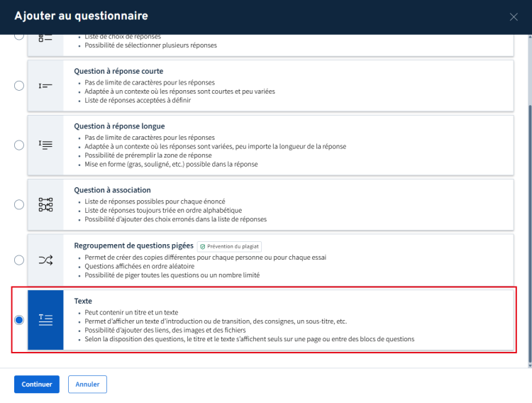Click the long answer question icon

point(45,145)
